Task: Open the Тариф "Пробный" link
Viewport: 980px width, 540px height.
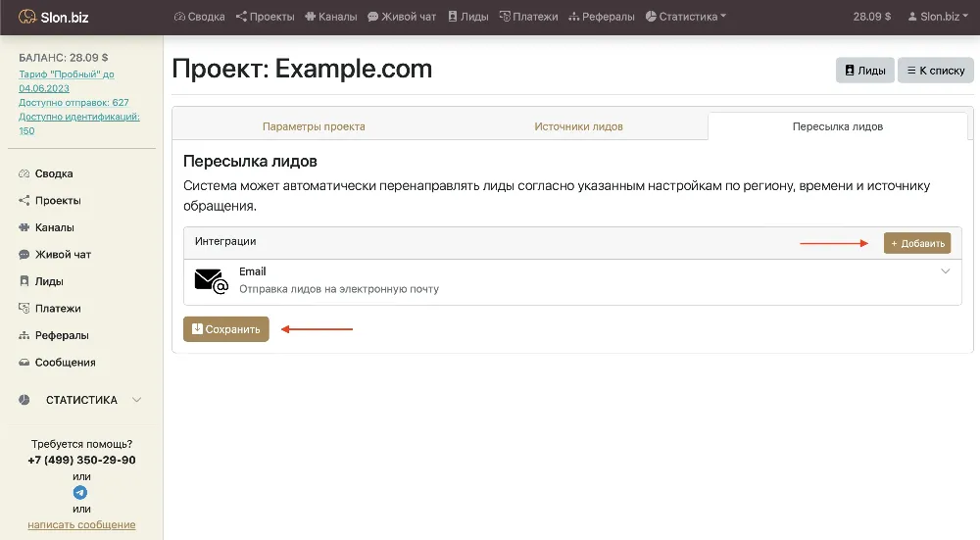Action: 67,81
